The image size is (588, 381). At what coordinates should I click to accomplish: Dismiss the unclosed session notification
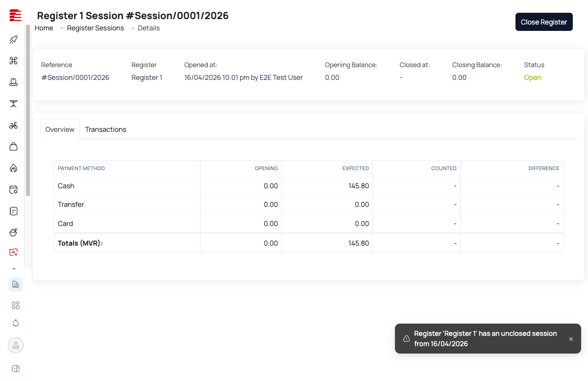click(571, 339)
